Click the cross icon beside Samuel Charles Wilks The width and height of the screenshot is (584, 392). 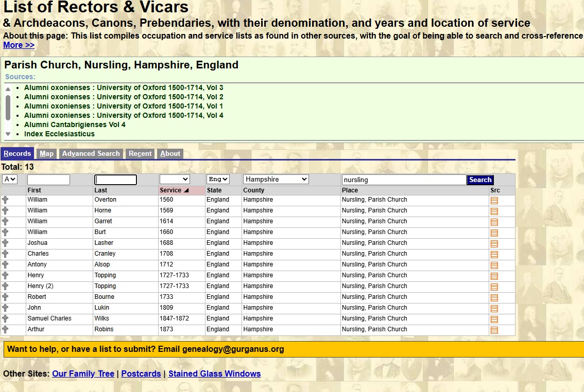coord(6,318)
